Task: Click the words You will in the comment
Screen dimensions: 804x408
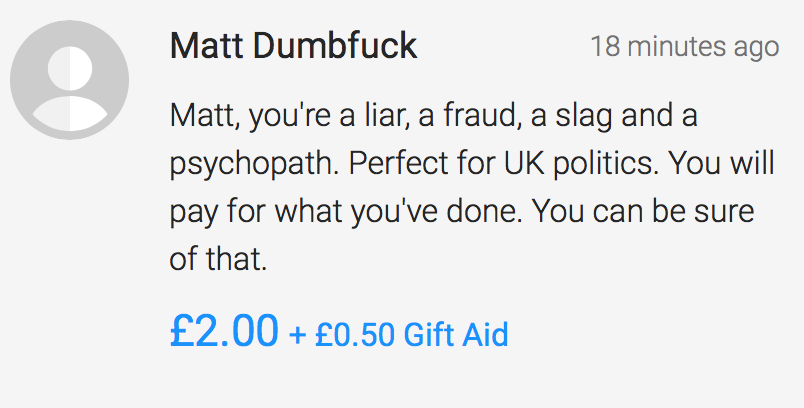Action: 722,164
